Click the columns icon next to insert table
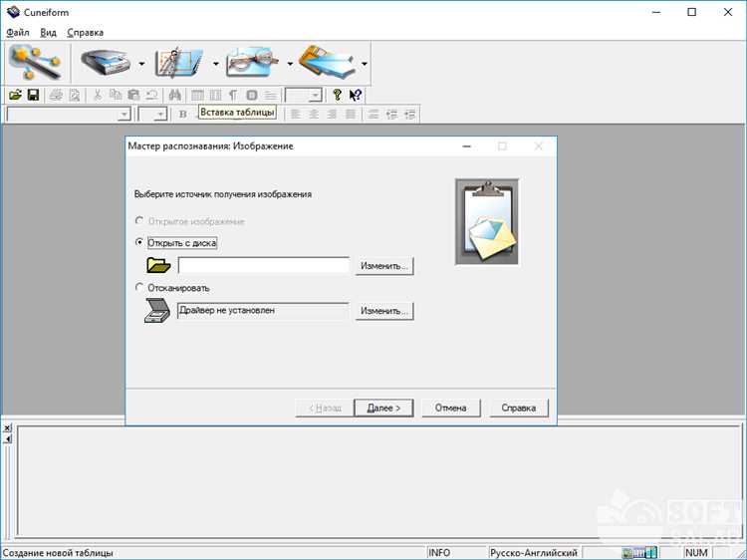747x560 pixels. (x=215, y=95)
